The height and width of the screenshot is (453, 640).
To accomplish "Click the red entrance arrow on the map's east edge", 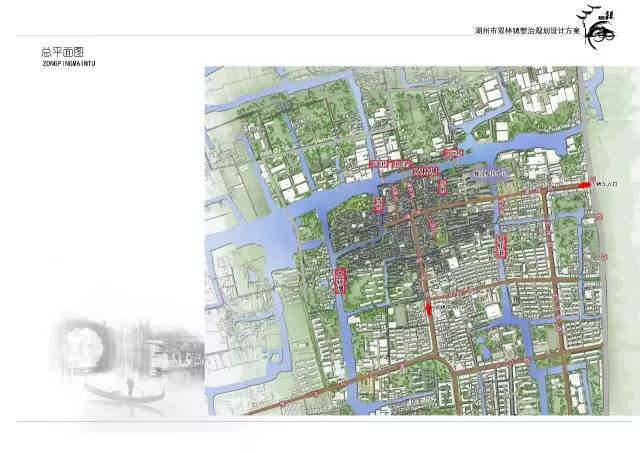I will coord(585,185).
